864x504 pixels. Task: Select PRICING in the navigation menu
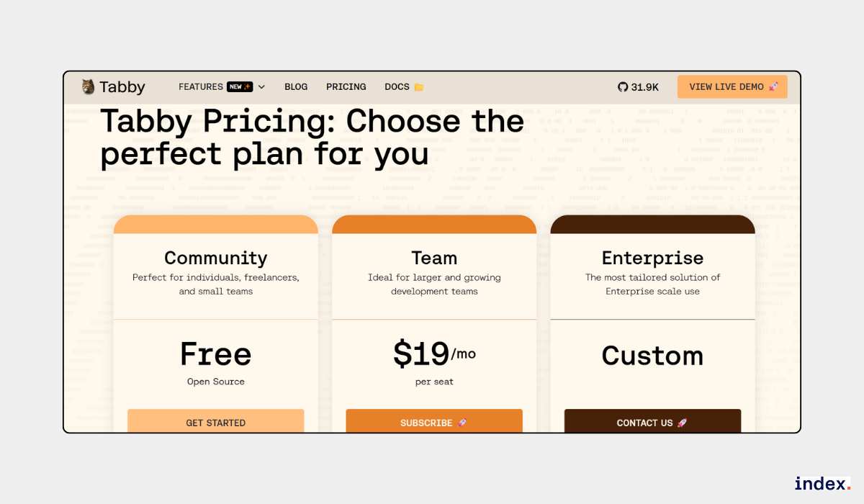(346, 86)
